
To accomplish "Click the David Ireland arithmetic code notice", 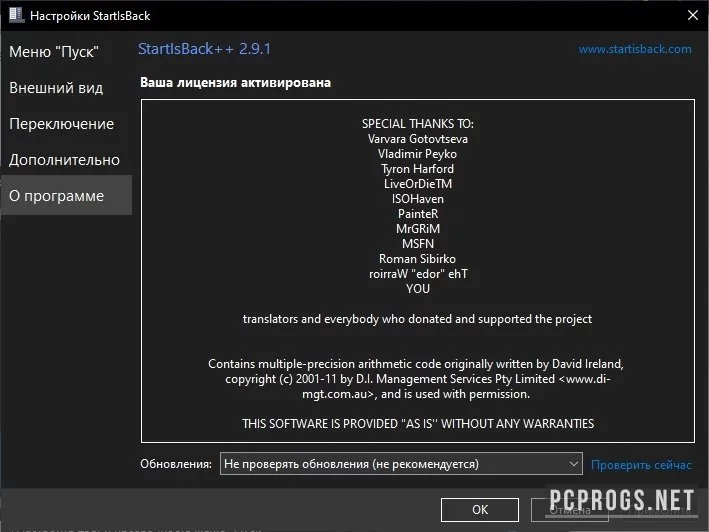I will click(x=417, y=379).
